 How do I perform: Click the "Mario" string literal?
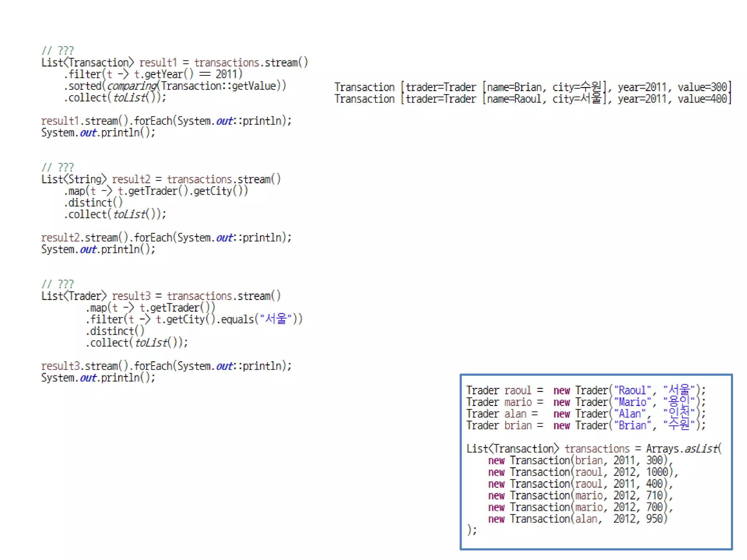(633, 402)
